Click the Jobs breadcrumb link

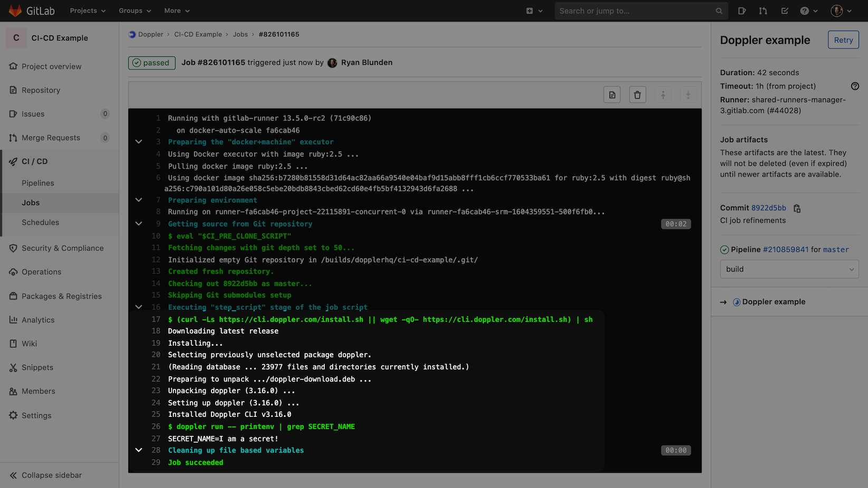click(240, 34)
